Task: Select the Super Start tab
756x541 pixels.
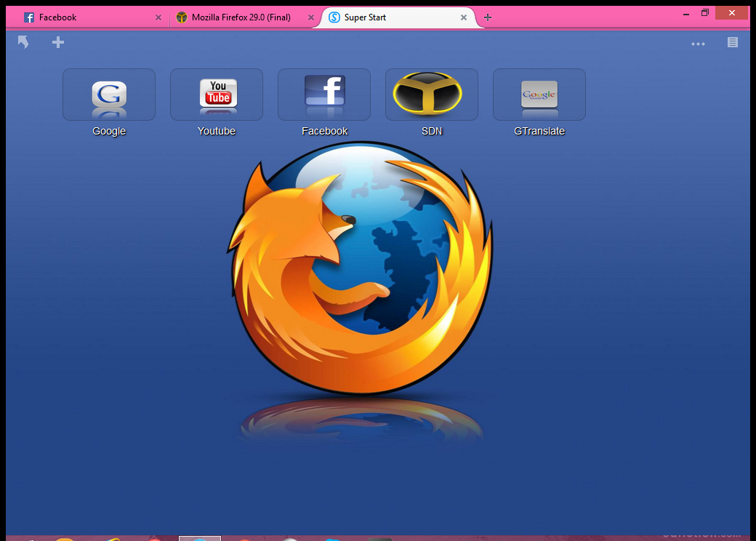Action: tap(385, 17)
